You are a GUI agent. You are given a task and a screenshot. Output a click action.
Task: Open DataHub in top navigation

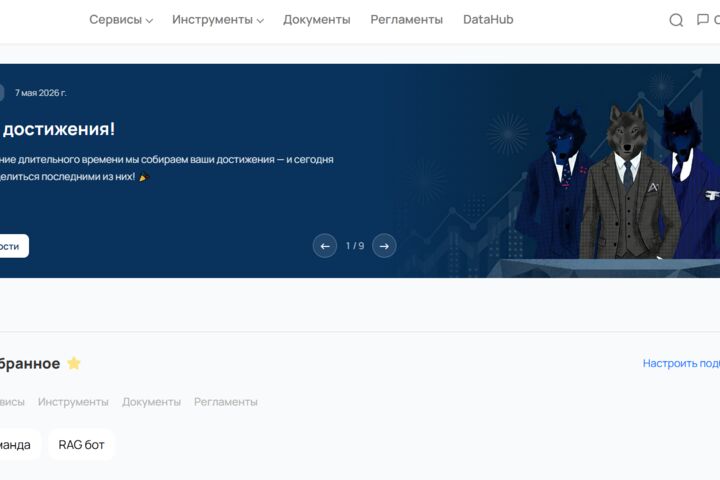488,20
